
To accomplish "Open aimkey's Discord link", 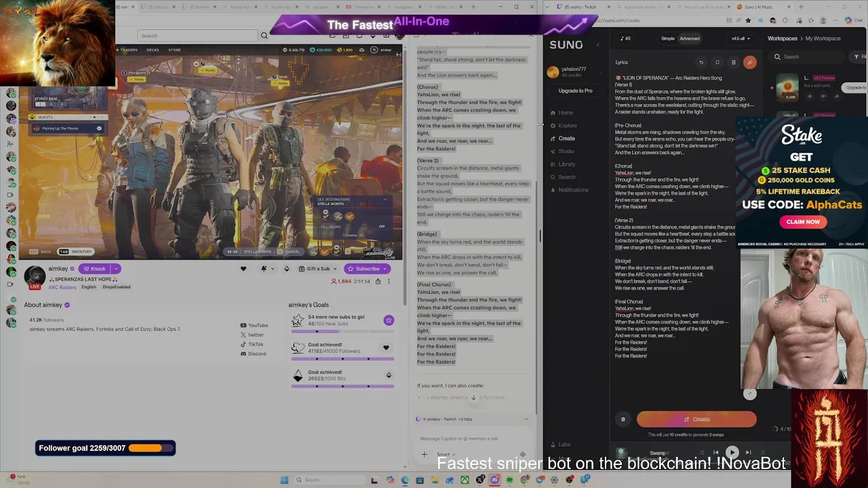I will 253,354.
